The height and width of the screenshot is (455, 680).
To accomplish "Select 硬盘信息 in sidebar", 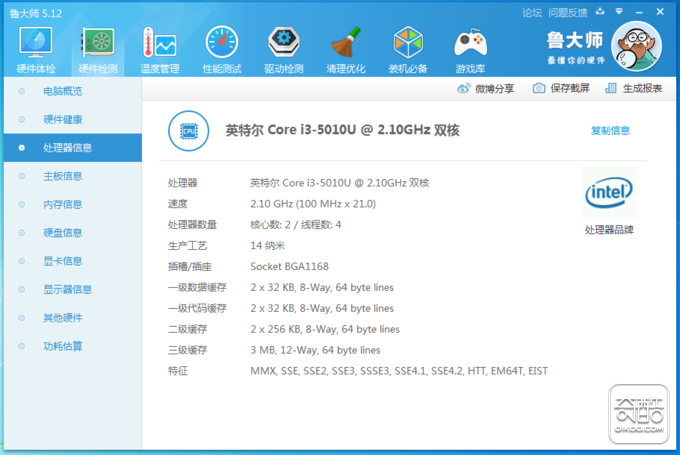I will (73, 233).
